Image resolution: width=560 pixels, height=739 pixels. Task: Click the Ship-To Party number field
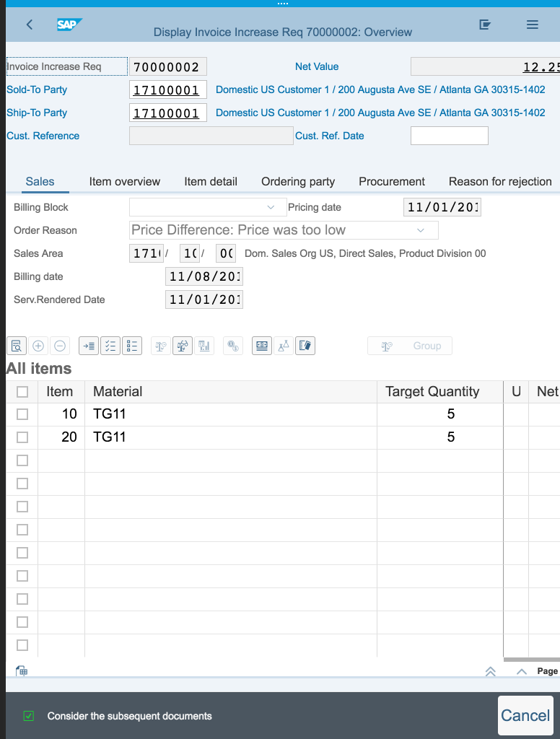[x=168, y=113]
